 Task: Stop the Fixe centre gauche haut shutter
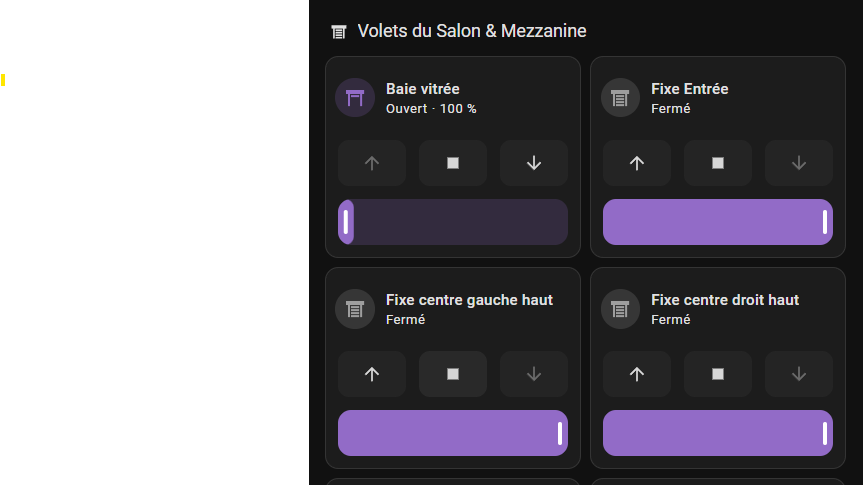[x=453, y=374]
